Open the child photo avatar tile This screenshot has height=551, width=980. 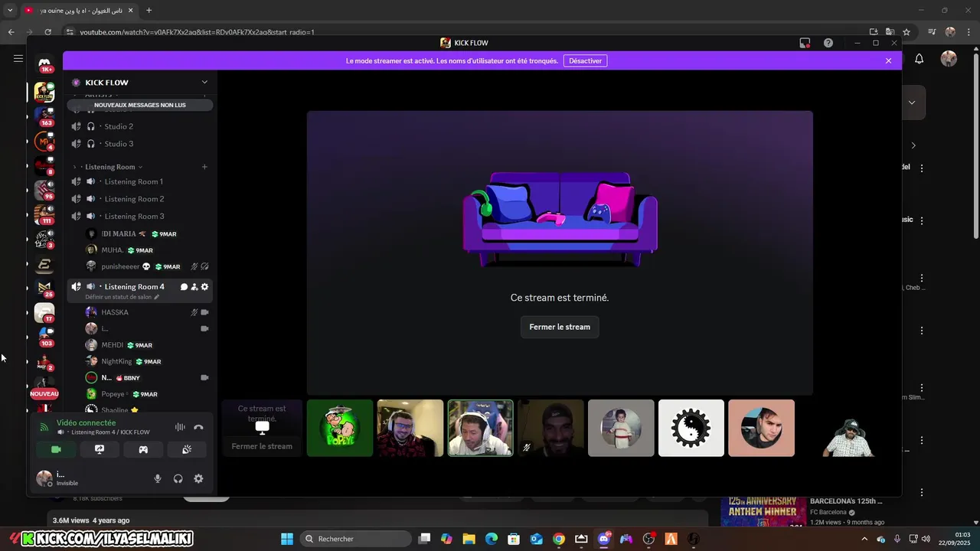pos(621,428)
